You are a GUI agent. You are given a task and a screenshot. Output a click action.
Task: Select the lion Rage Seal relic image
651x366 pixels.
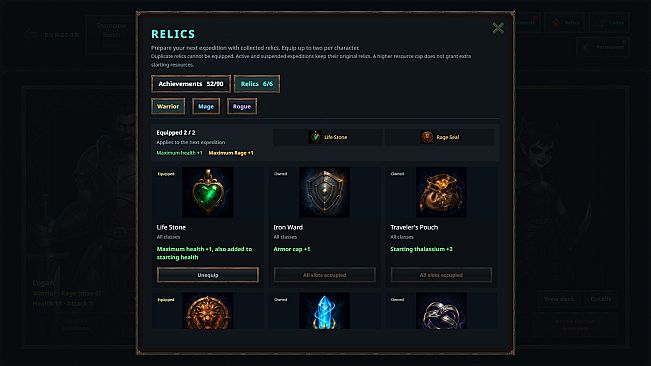208,311
